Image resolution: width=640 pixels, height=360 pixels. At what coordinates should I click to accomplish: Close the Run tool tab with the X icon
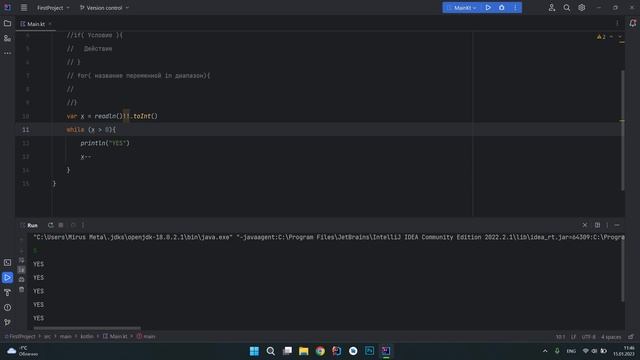[x=584, y=225]
